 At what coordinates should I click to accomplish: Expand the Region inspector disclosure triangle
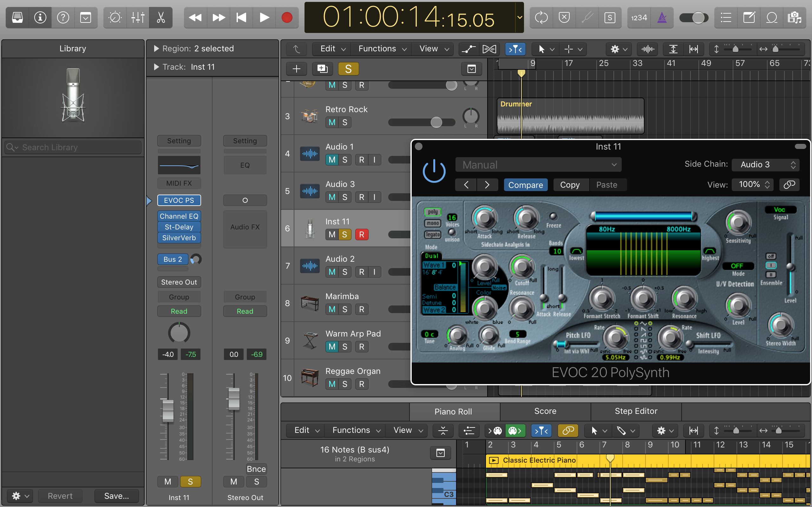156,48
